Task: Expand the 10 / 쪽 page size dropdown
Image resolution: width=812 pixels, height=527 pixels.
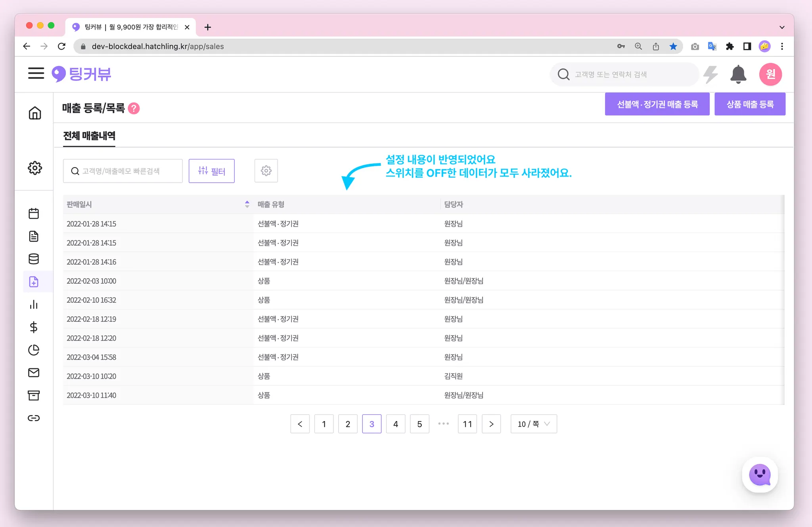Action: click(x=534, y=424)
